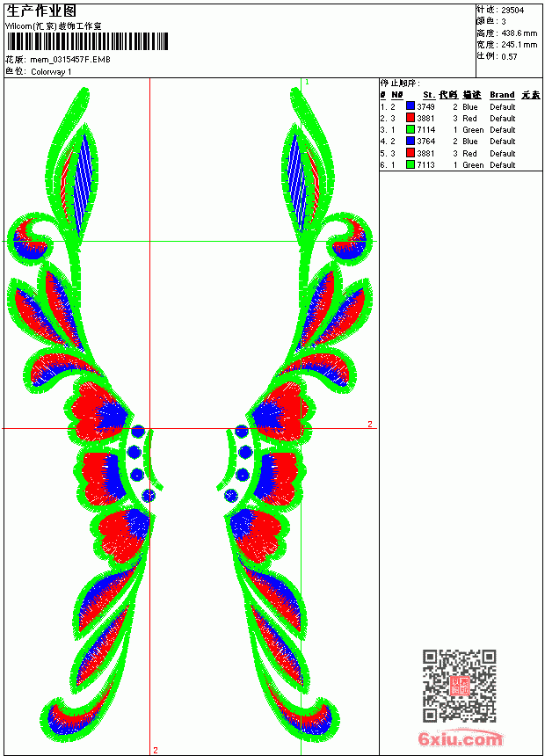Open the 6xiu.com watermark link

point(460,738)
